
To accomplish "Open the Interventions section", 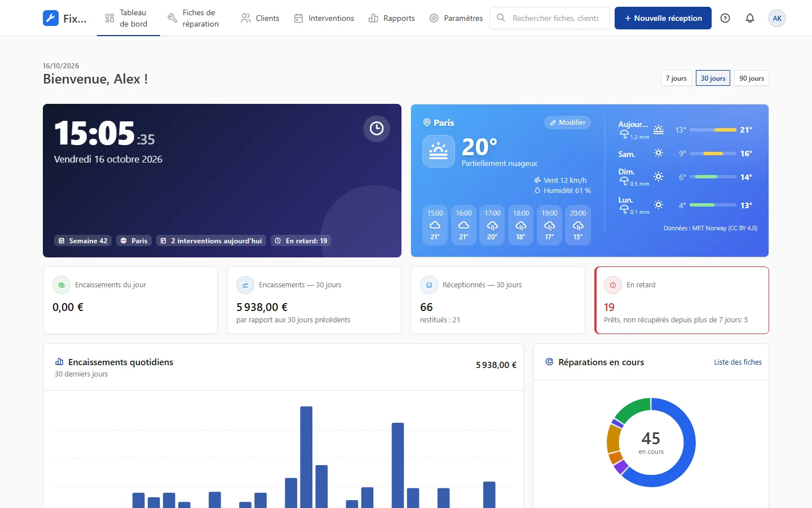I will (x=324, y=18).
